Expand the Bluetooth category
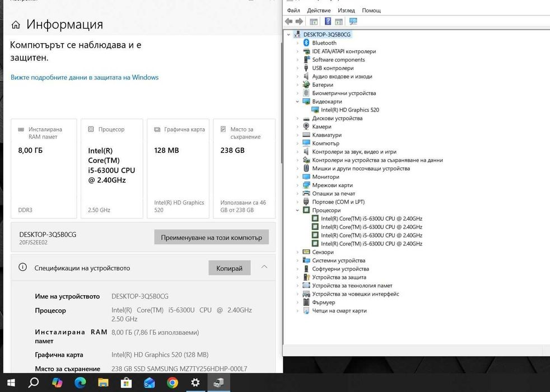This screenshot has height=392, width=550. 297,43
